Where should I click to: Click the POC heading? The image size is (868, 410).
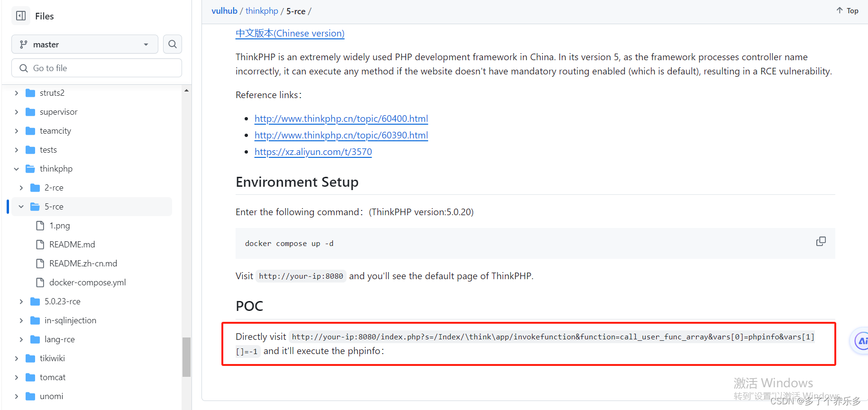tap(249, 306)
